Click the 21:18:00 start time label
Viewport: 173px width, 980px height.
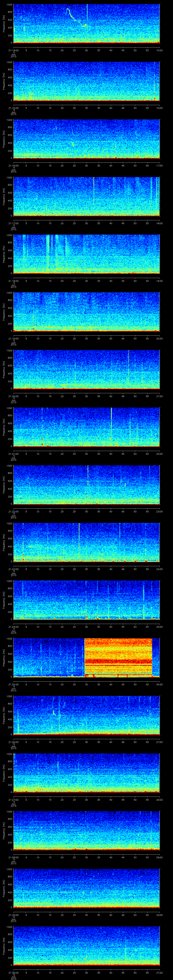tap(13, 281)
